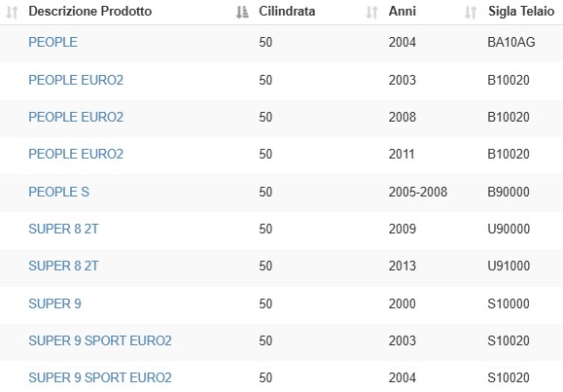Open the SUPER 8 2T link for 2009
The width and height of the screenshot is (563, 392).
63,229
